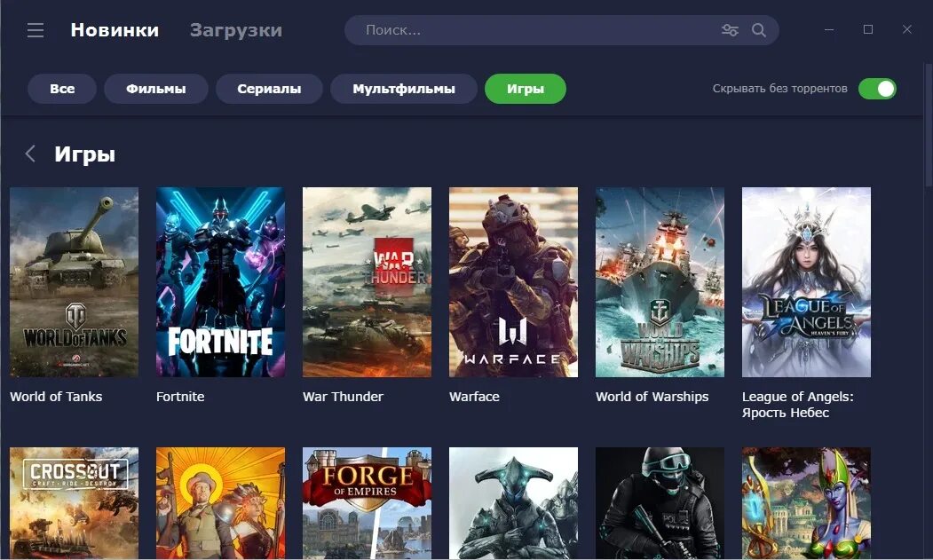Go back using arrow beside Игры
The image size is (933, 560).
point(30,154)
